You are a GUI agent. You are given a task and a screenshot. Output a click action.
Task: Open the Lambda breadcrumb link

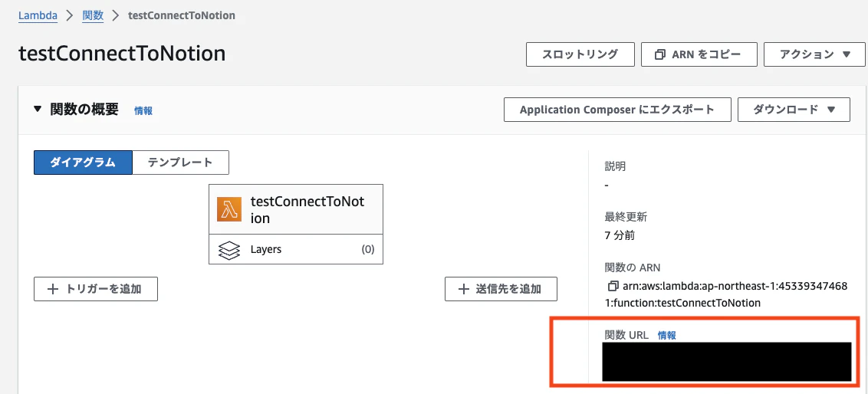pos(38,15)
